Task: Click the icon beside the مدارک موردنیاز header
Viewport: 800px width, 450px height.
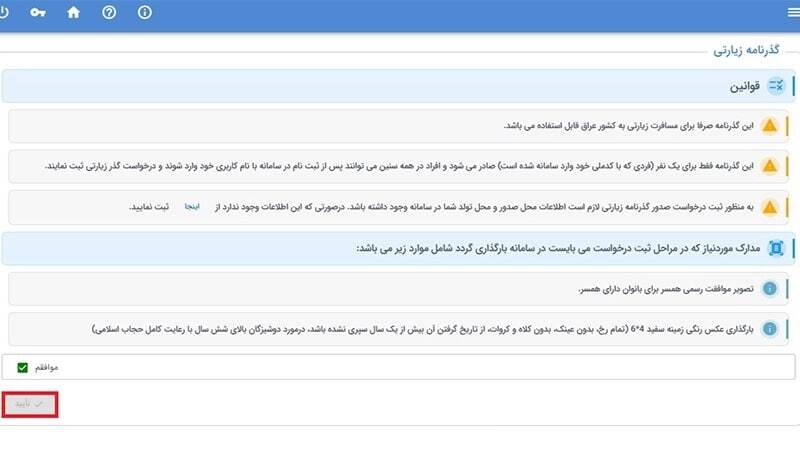Action: tap(775, 248)
